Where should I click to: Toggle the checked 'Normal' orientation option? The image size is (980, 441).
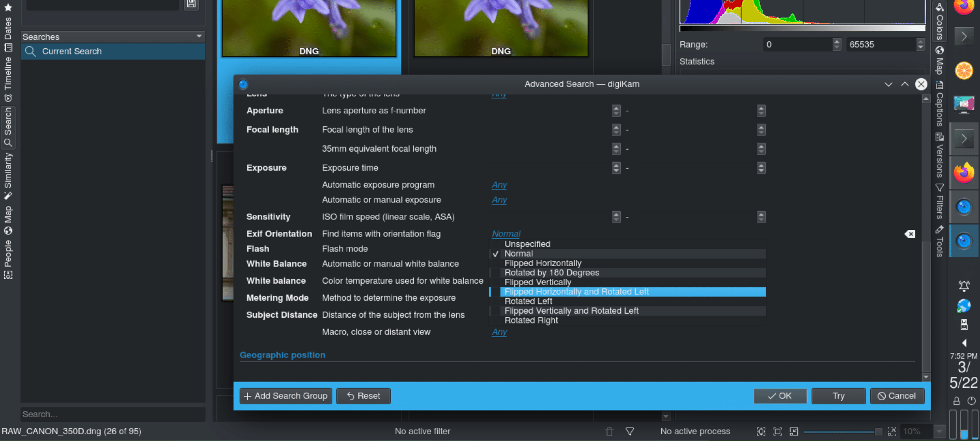pyautogui.click(x=628, y=254)
